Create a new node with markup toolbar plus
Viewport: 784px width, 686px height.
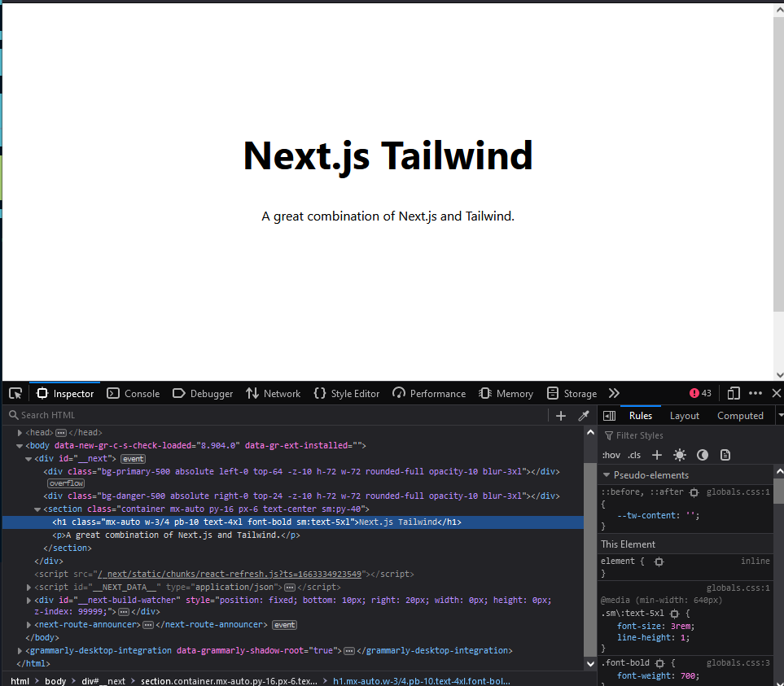pyautogui.click(x=560, y=415)
